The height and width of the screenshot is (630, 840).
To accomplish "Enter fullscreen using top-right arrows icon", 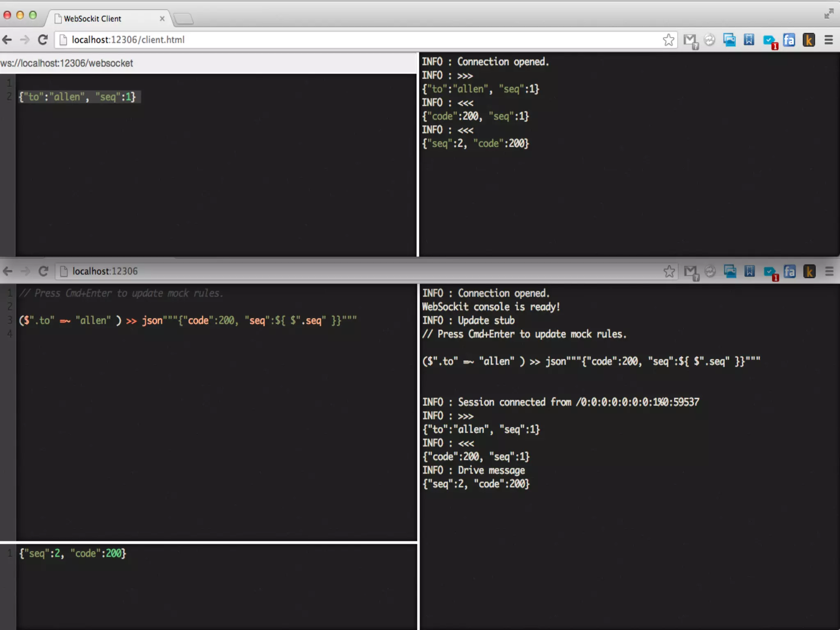I will (x=829, y=14).
